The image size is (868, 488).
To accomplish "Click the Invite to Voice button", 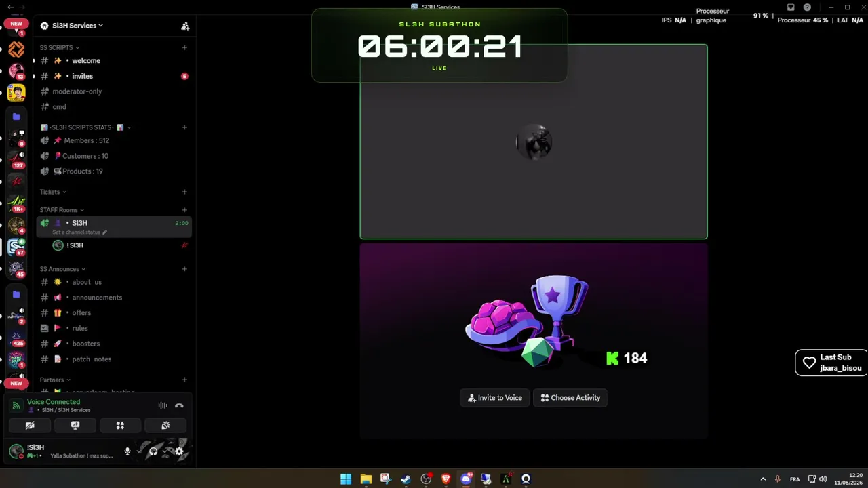I will tap(495, 398).
